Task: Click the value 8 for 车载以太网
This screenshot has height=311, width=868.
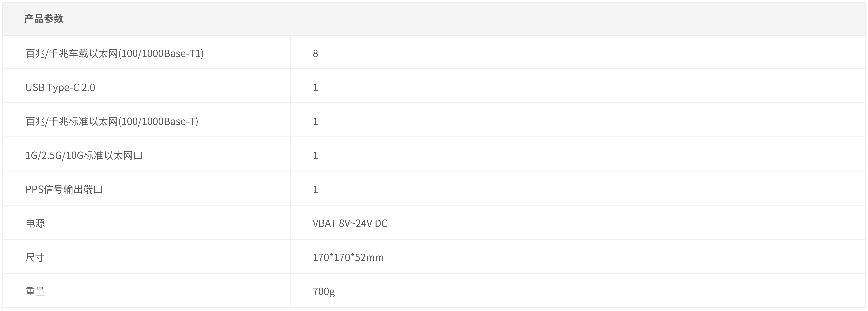Action: coord(315,53)
